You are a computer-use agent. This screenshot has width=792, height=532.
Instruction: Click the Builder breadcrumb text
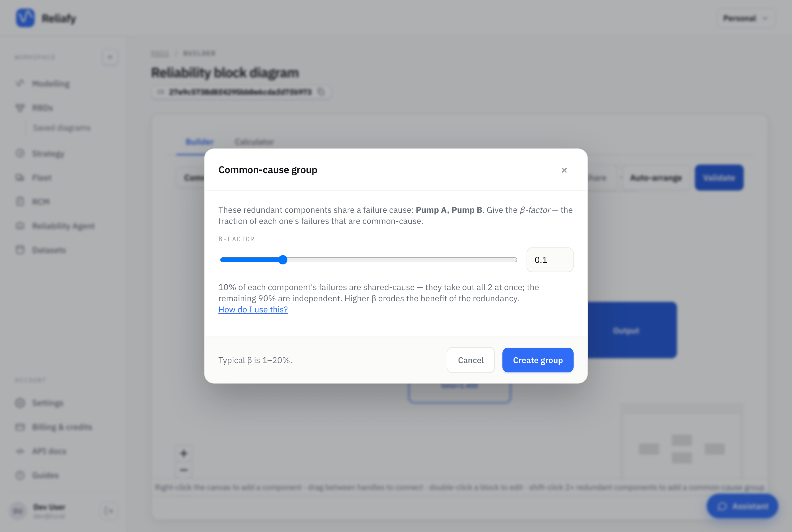click(x=199, y=53)
